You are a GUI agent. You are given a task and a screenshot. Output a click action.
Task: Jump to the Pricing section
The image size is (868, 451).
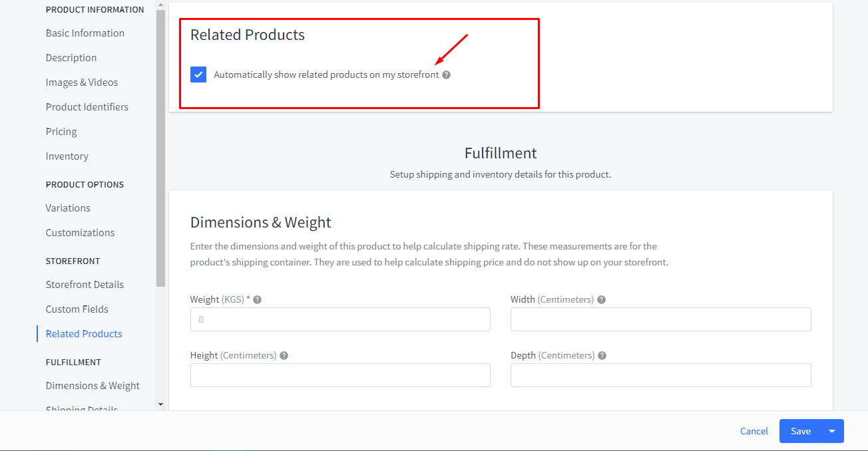tap(61, 132)
